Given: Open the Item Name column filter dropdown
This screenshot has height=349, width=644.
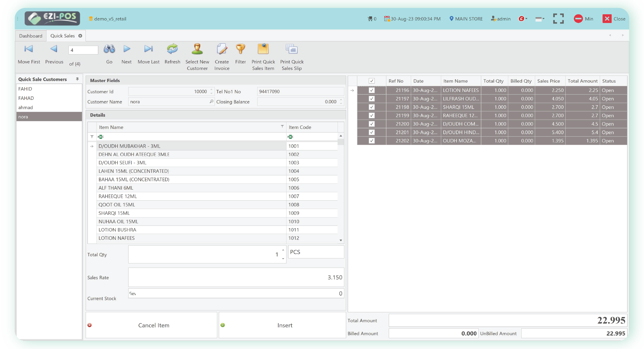Looking at the screenshot, I should pos(282,127).
